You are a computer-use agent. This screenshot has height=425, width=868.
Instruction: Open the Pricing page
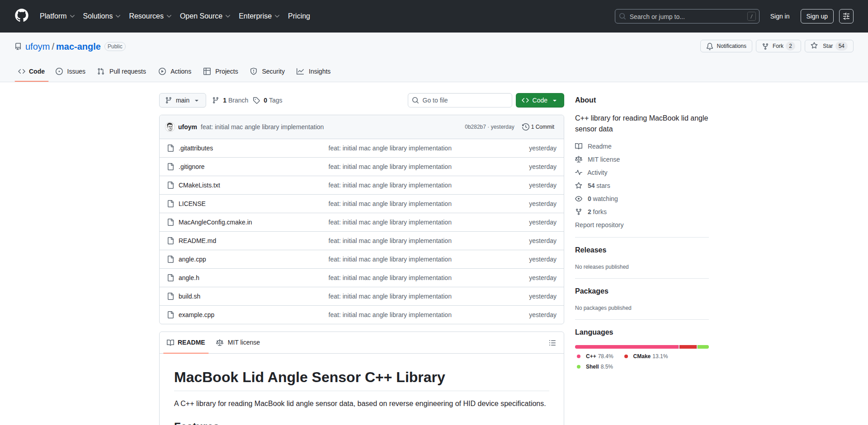tap(299, 16)
